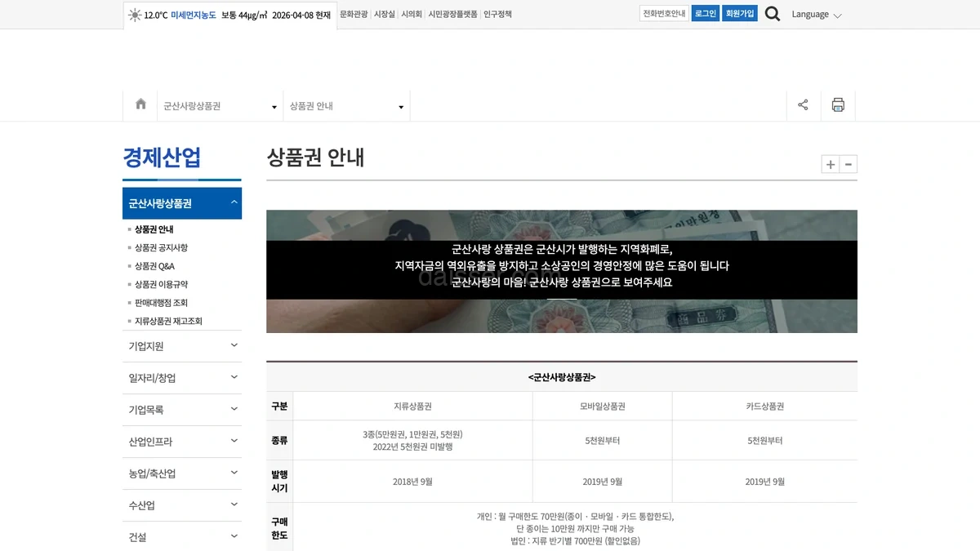Open 상품권 안내 breadcrumb dropdown
The height and width of the screenshot is (551, 980).
[346, 106]
